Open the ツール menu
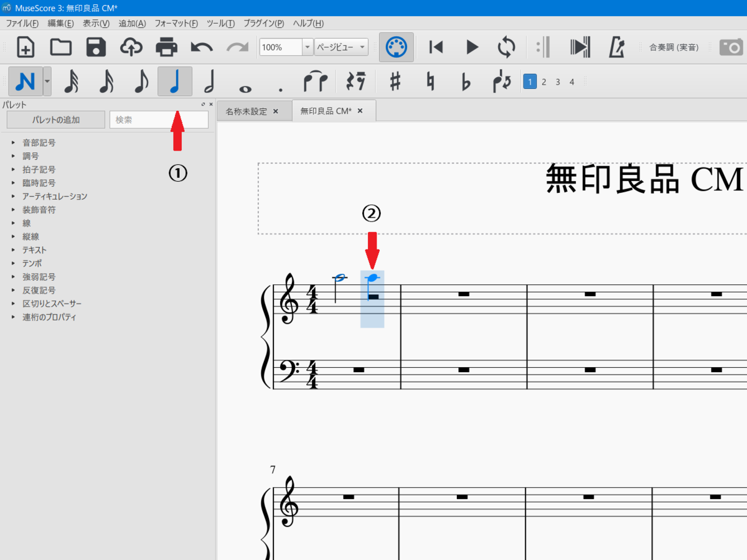 [220, 24]
